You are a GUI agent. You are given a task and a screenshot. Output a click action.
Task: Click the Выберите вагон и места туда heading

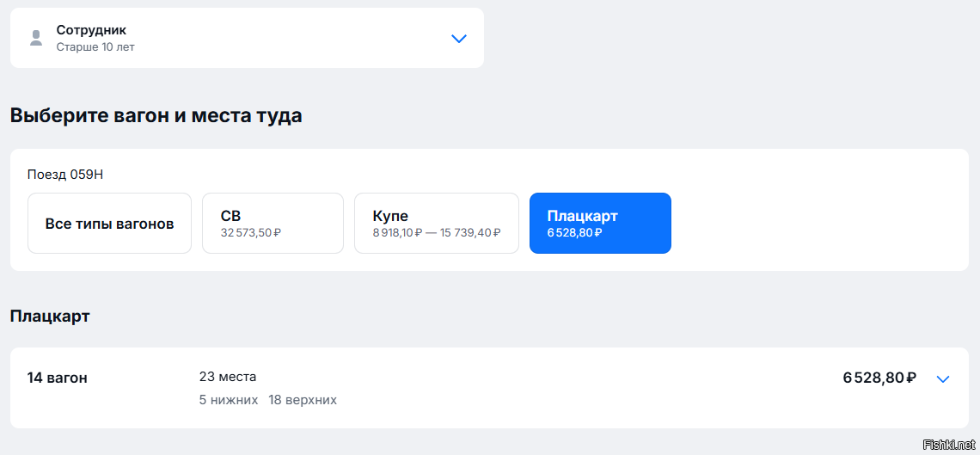(156, 115)
